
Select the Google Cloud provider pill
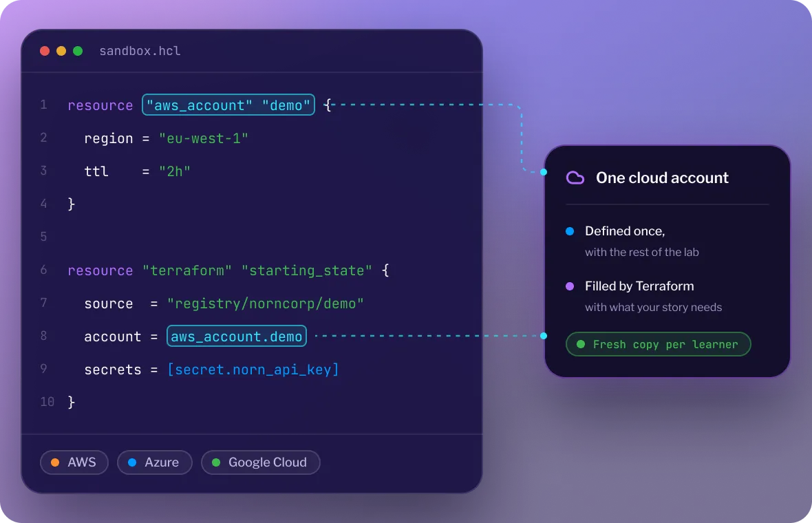(x=261, y=462)
